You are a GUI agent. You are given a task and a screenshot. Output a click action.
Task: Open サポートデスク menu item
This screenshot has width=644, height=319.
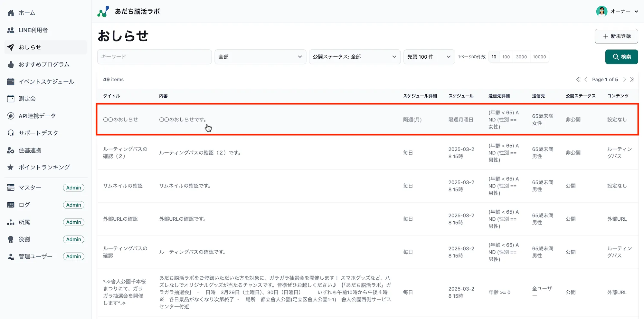[x=46, y=133]
